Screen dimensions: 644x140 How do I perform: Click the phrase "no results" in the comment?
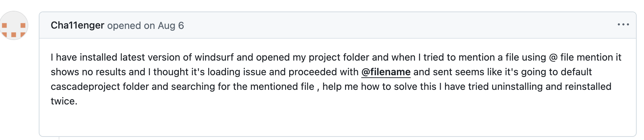(104, 72)
